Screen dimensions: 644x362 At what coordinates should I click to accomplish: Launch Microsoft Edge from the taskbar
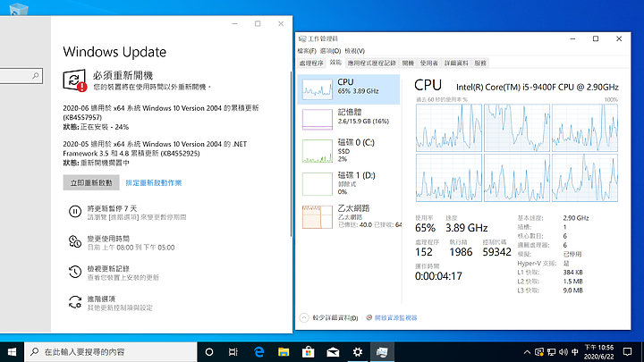[x=258, y=352]
